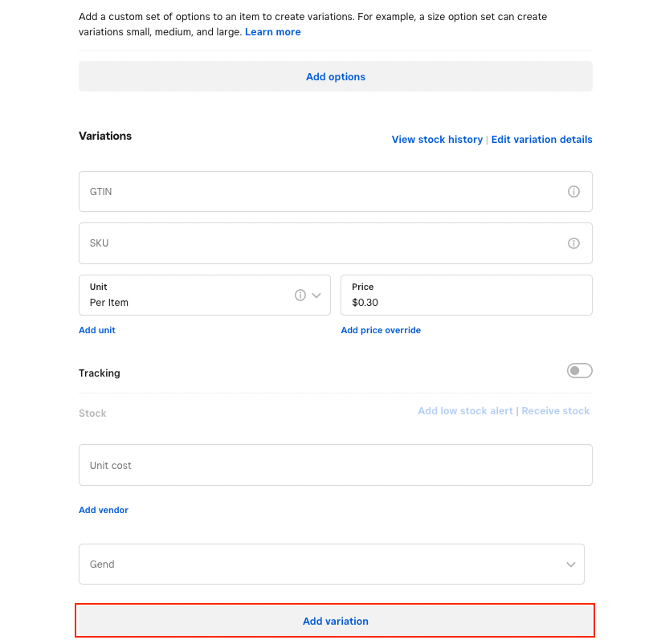Viewport: 665px width, 644px height.
Task: Toggle the Tracking switch on
Action: [x=579, y=371]
